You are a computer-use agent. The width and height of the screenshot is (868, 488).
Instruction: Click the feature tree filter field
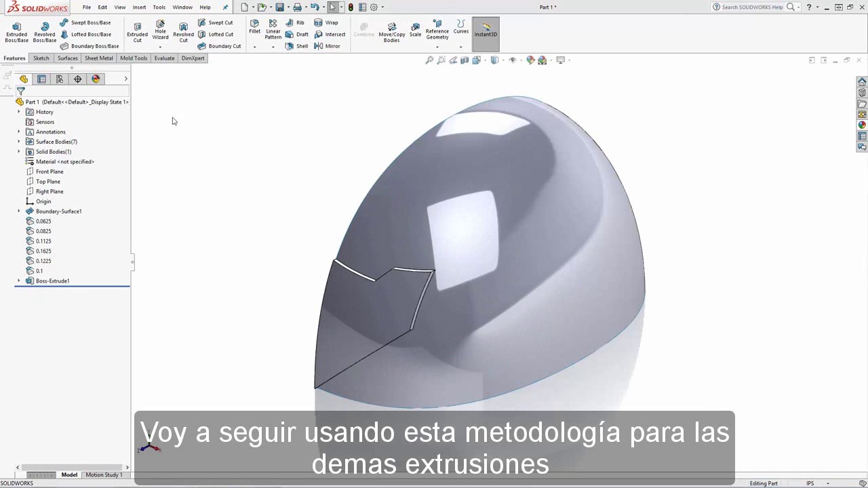(71, 91)
